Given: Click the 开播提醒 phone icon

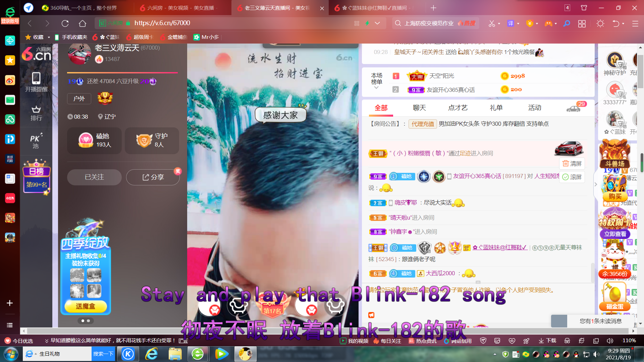Looking at the screenshot, I should tap(36, 79).
